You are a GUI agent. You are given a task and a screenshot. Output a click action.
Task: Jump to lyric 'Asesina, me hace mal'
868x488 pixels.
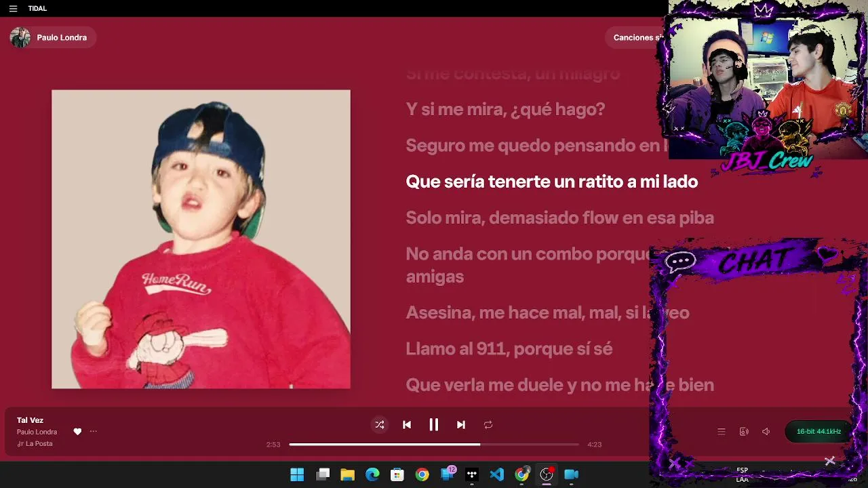click(x=547, y=312)
